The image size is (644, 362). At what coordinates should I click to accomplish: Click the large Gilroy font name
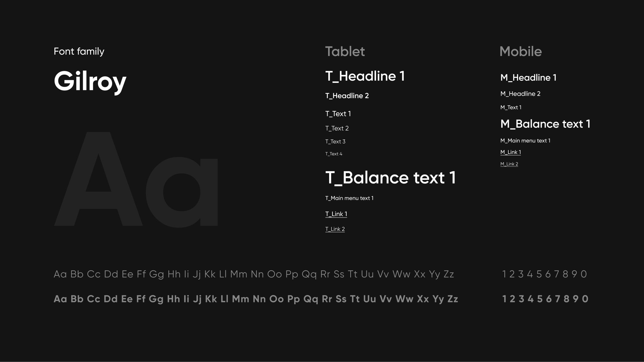[x=90, y=81]
